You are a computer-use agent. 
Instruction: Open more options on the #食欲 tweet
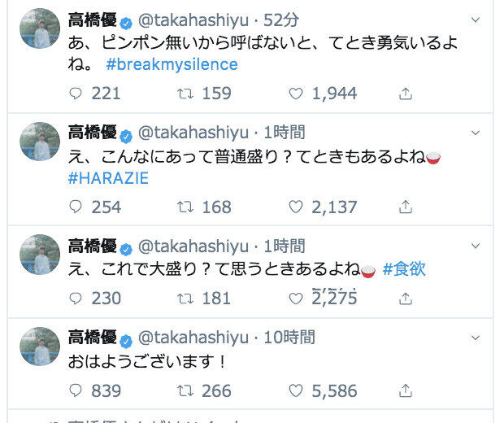474,246
